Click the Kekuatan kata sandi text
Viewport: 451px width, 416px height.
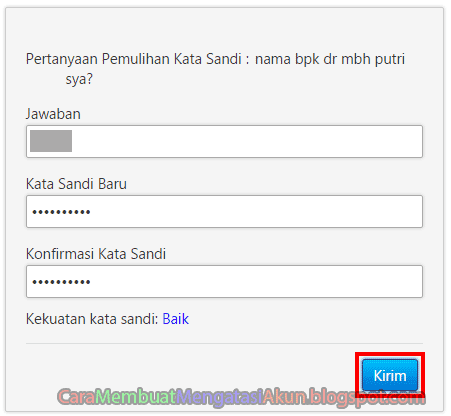pyautogui.click(x=92, y=319)
